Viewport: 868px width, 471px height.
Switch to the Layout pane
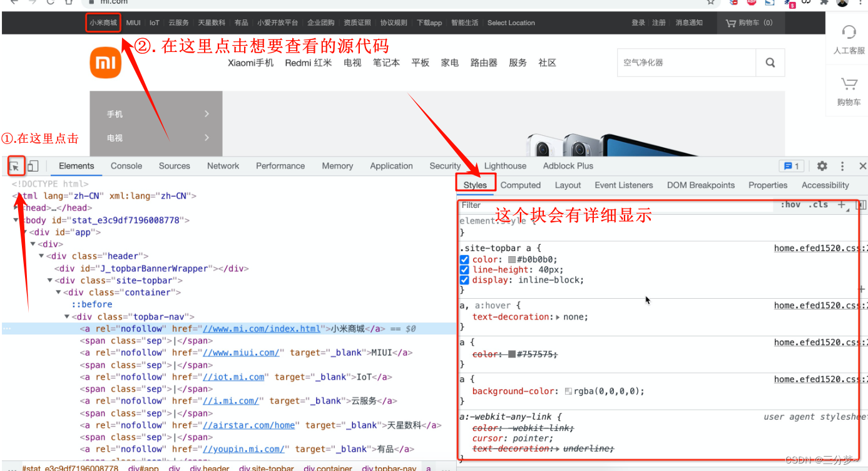568,185
